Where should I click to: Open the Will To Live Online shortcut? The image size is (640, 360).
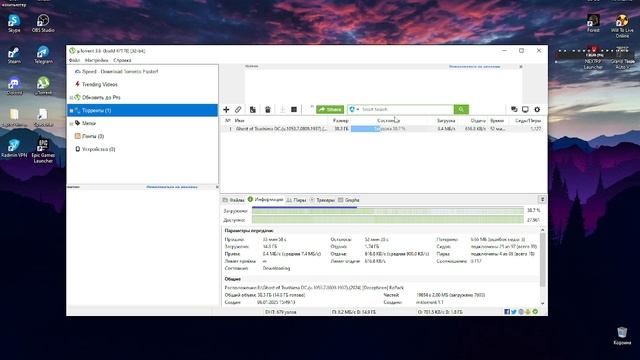click(622, 26)
